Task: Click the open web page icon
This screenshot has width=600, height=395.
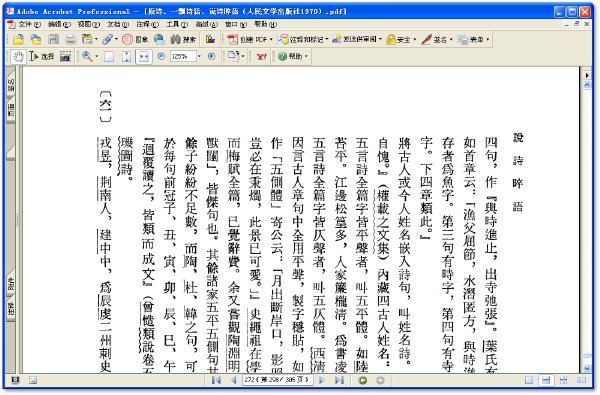Action: pos(36,39)
